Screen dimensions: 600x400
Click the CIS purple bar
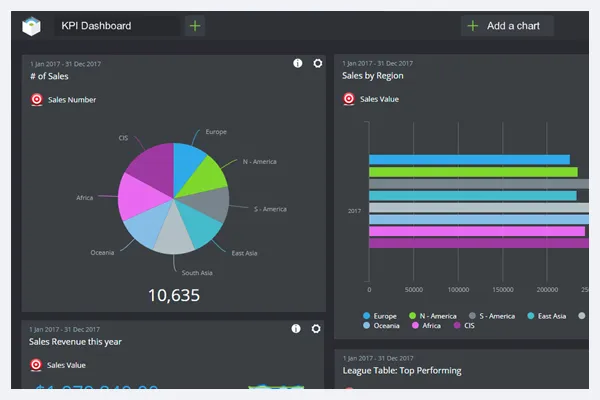[479, 243]
